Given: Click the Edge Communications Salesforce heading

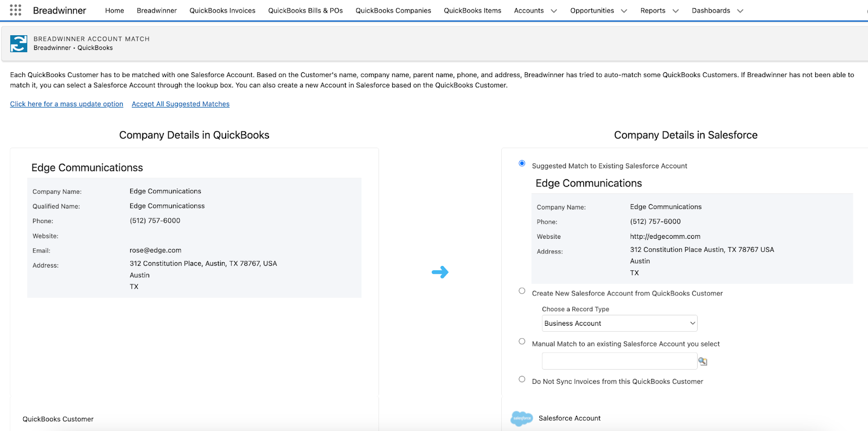Looking at the screenshot, I should point(589,183).
